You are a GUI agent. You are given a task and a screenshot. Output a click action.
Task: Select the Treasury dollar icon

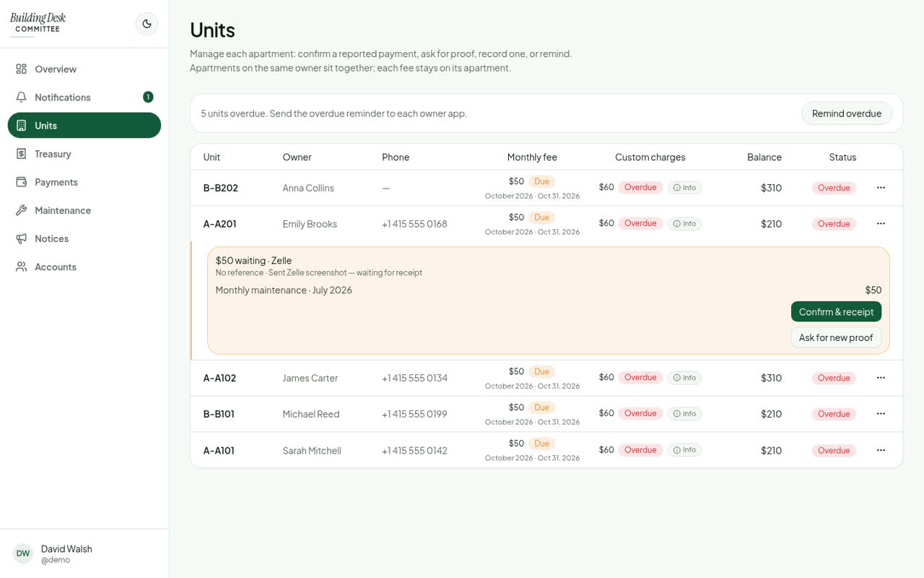pos(22,154)
